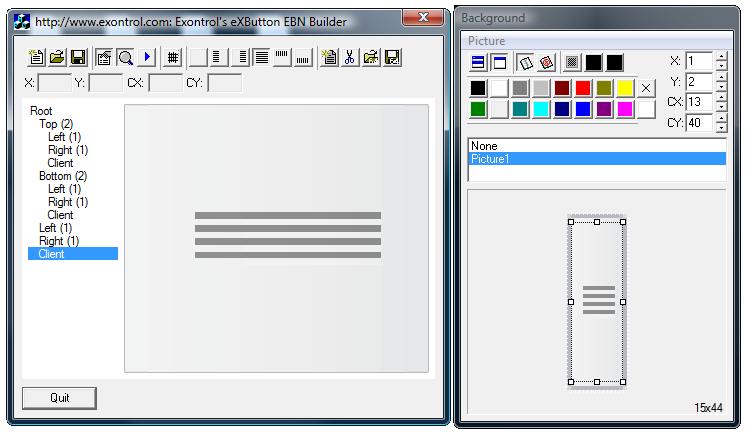Click the Save floppy disk icon
The image size is (748, 433).
(x=78, y=58)
